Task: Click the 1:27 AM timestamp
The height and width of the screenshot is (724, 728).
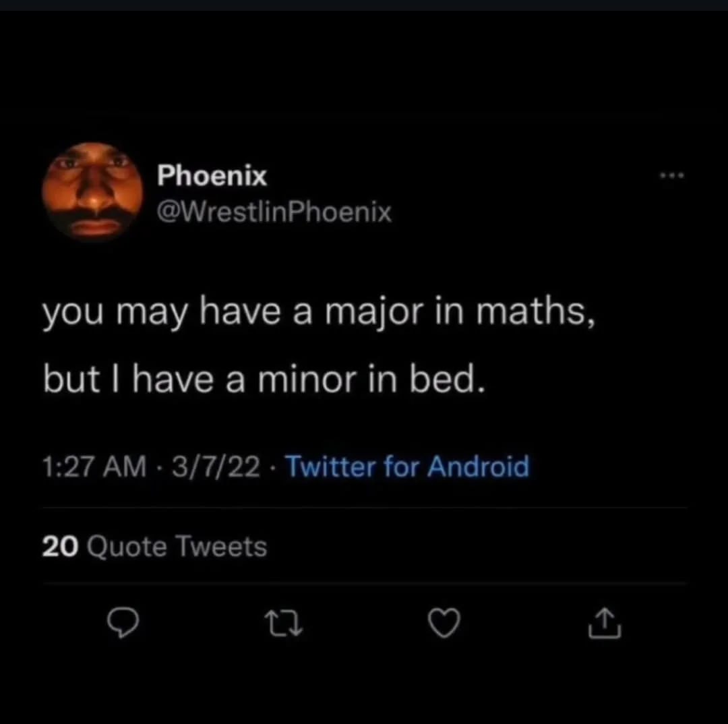Action: [94, 466]
